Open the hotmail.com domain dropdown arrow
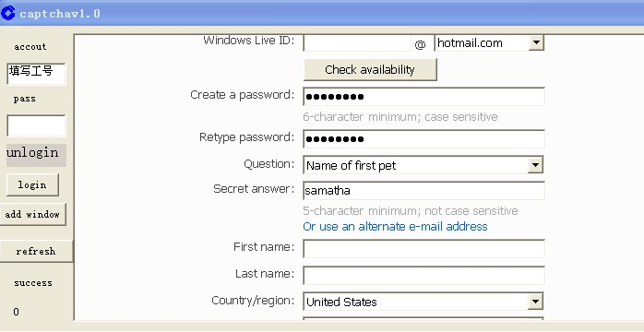 pos(536,42)
